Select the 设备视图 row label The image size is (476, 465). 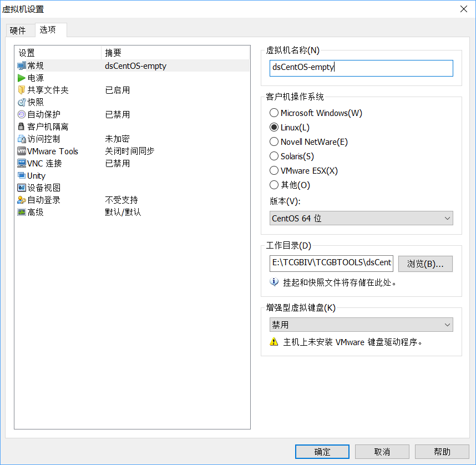[x=44, y=188]
